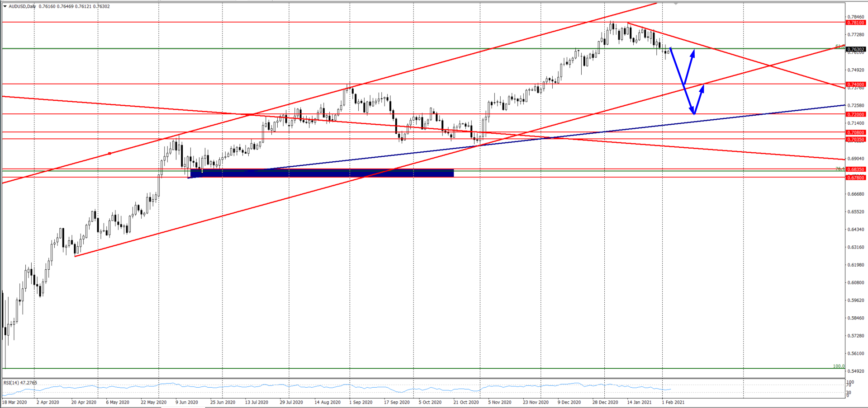Click the grey chart shift marker triangle

(x=676, y=4)
